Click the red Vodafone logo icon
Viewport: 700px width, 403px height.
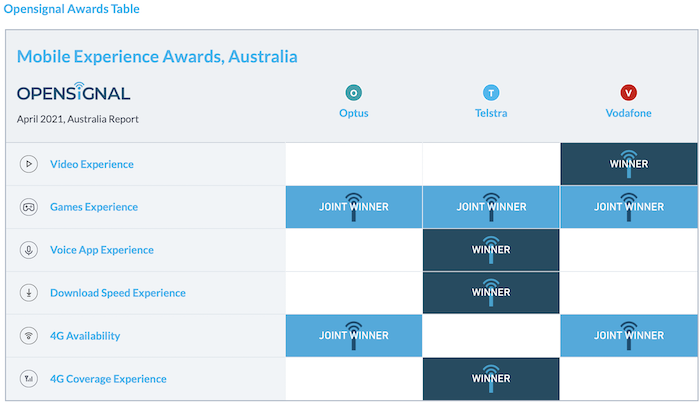628,93
